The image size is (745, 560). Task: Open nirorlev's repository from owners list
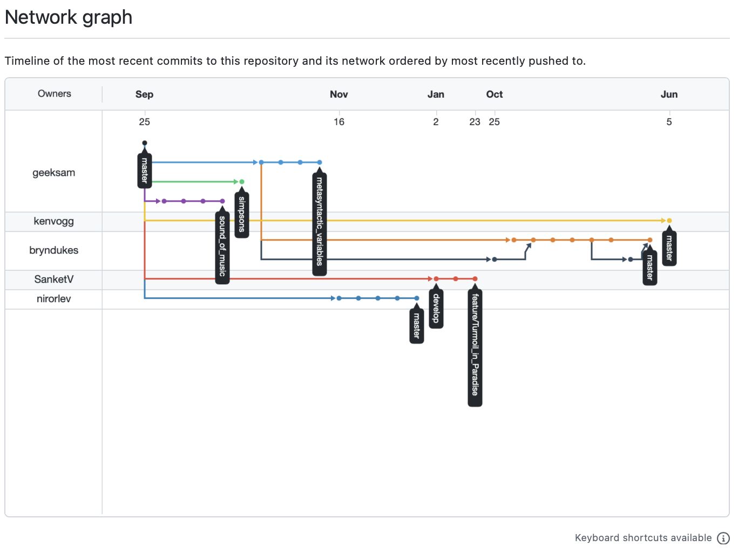[53, 299]
